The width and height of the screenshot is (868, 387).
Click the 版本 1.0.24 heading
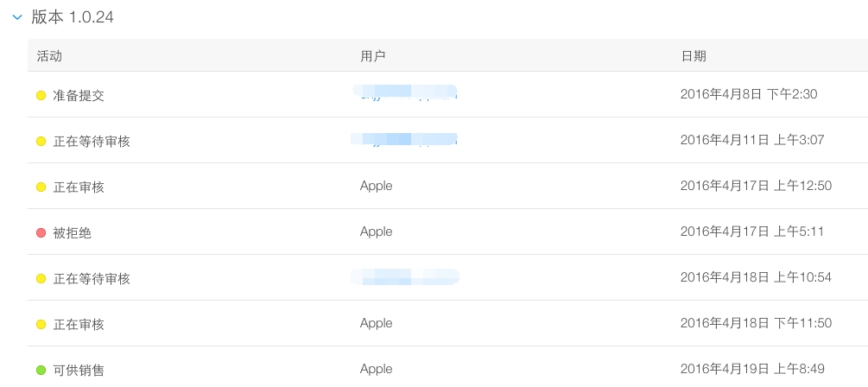(x=73, y=16)
